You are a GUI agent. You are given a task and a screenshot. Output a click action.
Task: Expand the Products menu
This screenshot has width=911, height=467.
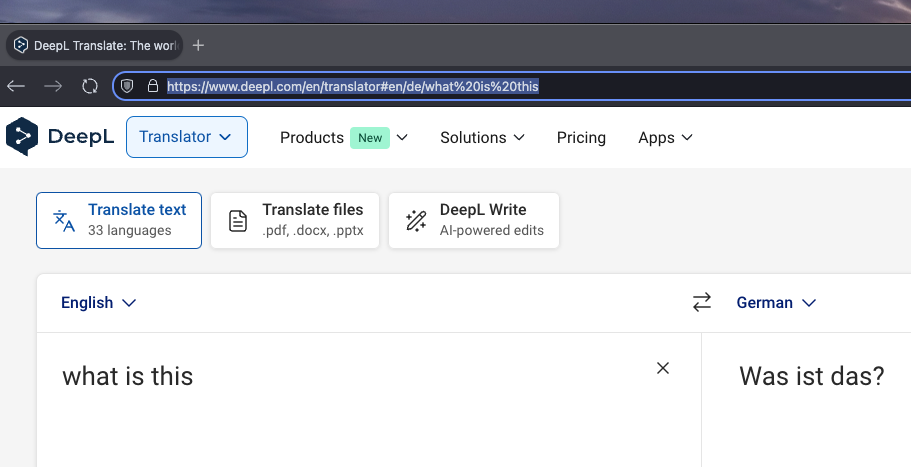click(x=343, y=138)
